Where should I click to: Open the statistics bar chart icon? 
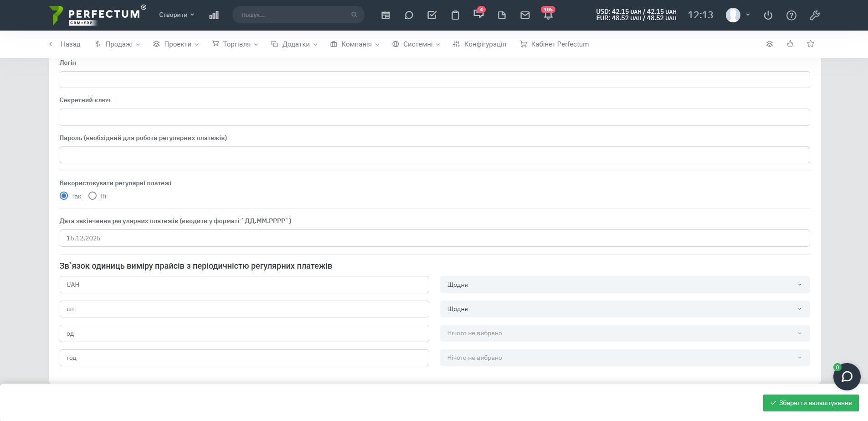214,15
